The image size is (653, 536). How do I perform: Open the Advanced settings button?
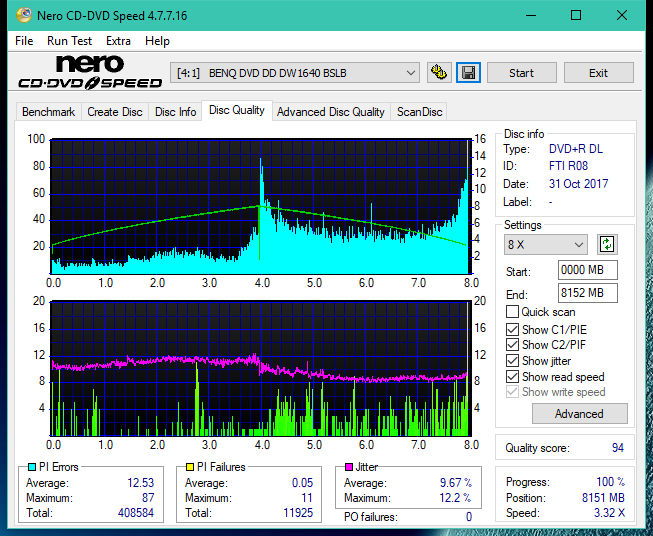point(579,414)
